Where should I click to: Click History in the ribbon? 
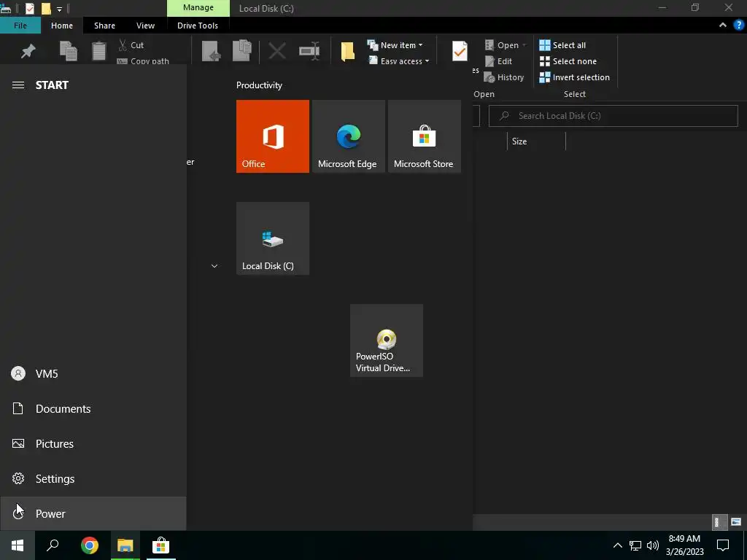pos(504,77)
